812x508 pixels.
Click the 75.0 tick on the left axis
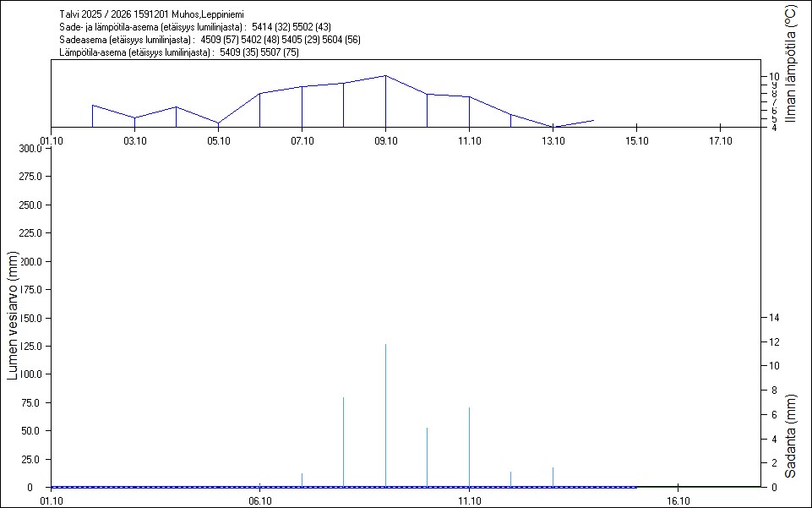(x=32, y=402)
